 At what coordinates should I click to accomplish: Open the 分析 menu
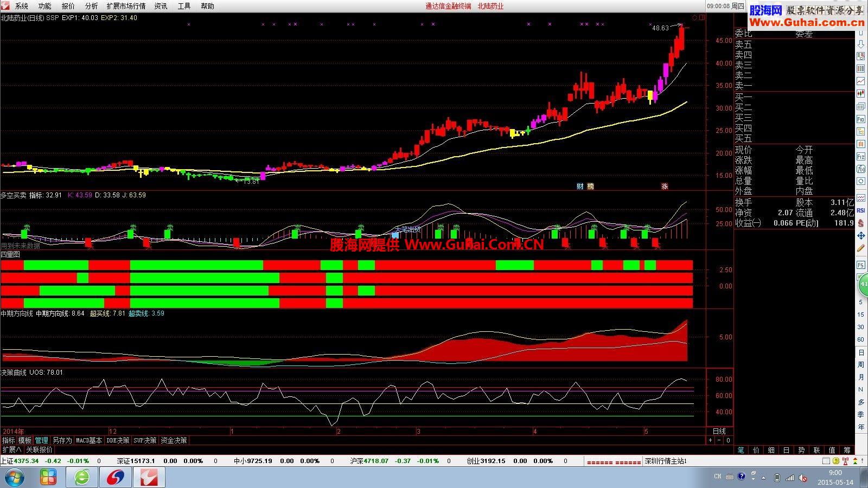point(91,6)
